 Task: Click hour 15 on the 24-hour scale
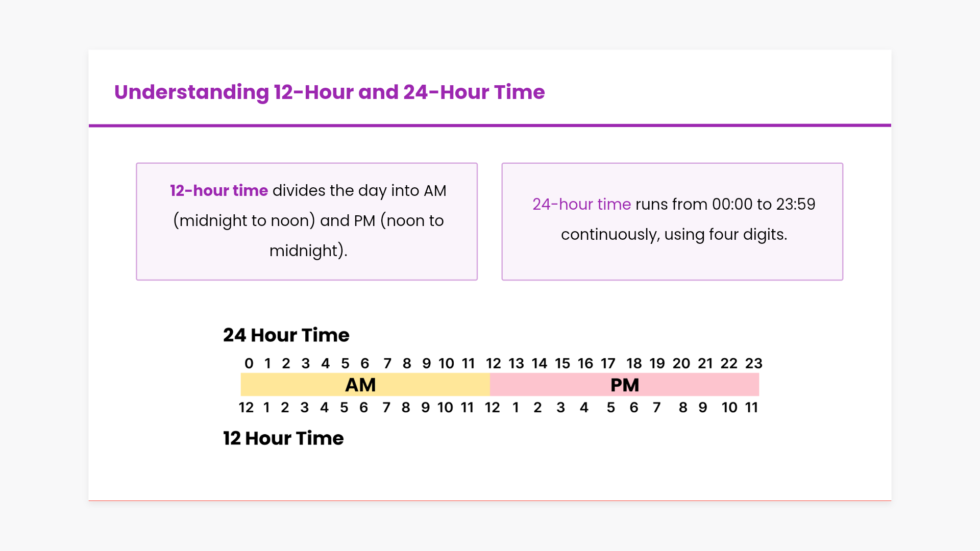pos(562,364)
